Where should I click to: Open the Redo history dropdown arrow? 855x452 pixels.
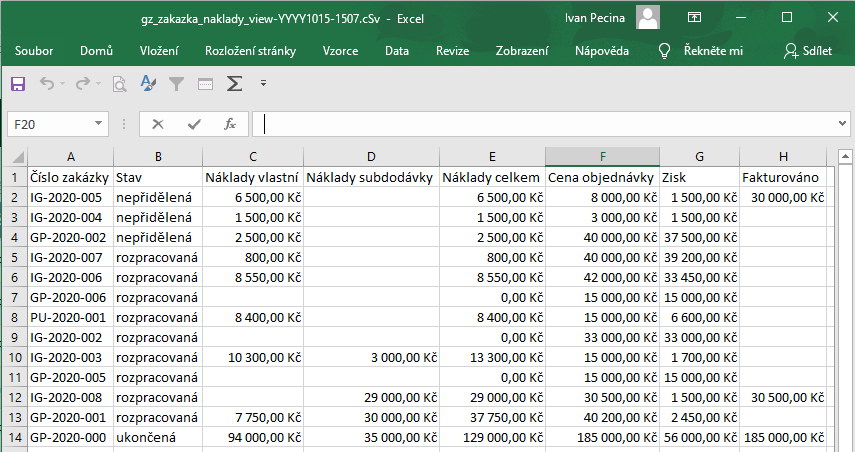(x=98, y=83)
